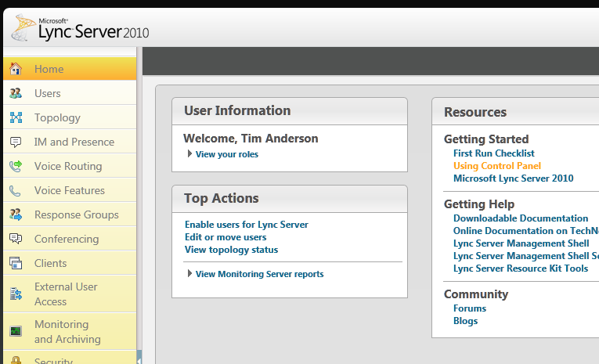This screenshot has height=364, width=599.
Task: Open the Clients section
Action: (70, 263)
